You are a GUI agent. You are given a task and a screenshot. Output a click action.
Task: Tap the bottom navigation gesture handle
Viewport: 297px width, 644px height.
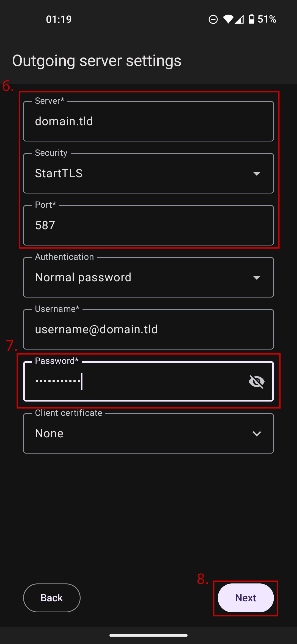tap(148, 635)
